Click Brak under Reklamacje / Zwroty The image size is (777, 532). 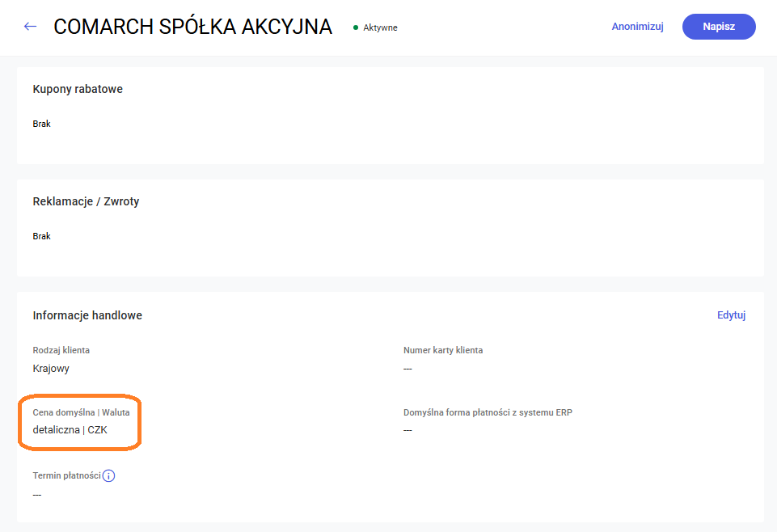click(x=42, y=236)
